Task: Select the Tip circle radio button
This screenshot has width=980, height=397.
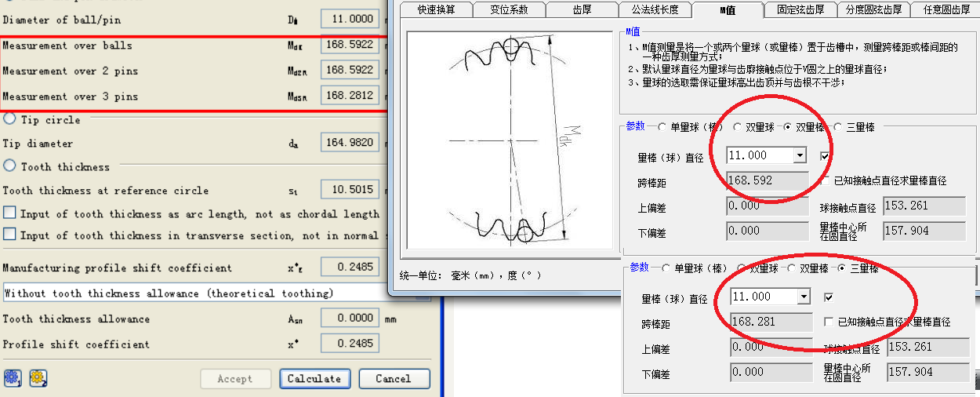Action: pyautogui.click(x=9, y=119)
